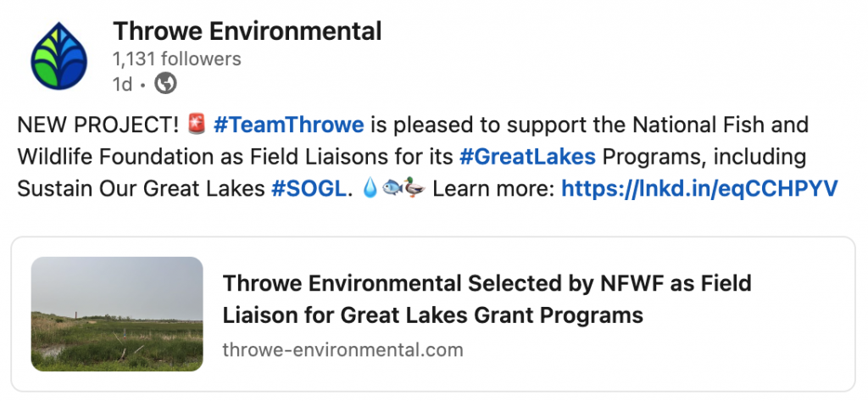The width and height of the screenshot is (868, 401).
Task: Click the NEW PROJECT! text
Action: 98,125
